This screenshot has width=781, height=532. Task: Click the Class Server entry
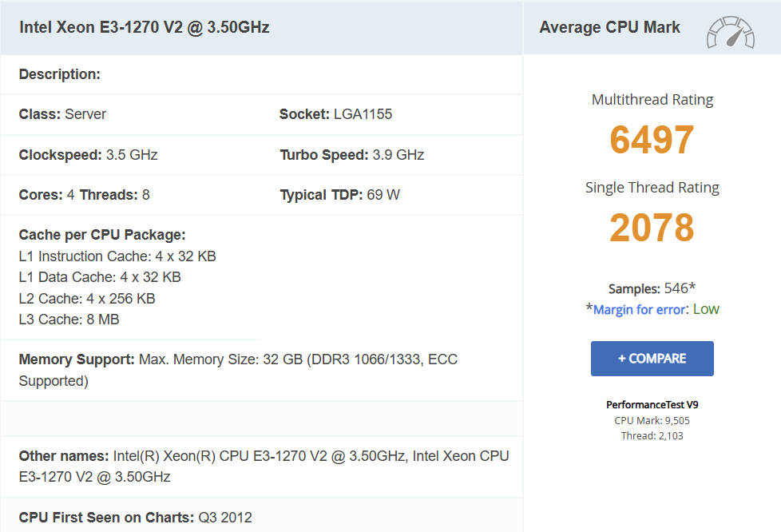pos(62,114)
